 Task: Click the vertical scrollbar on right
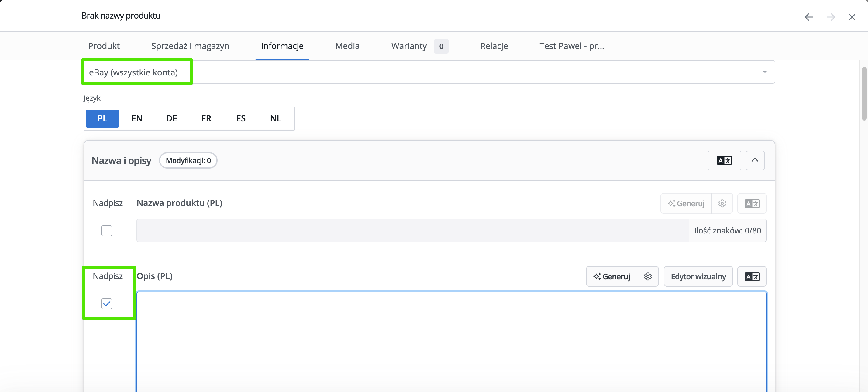(864, 94)
